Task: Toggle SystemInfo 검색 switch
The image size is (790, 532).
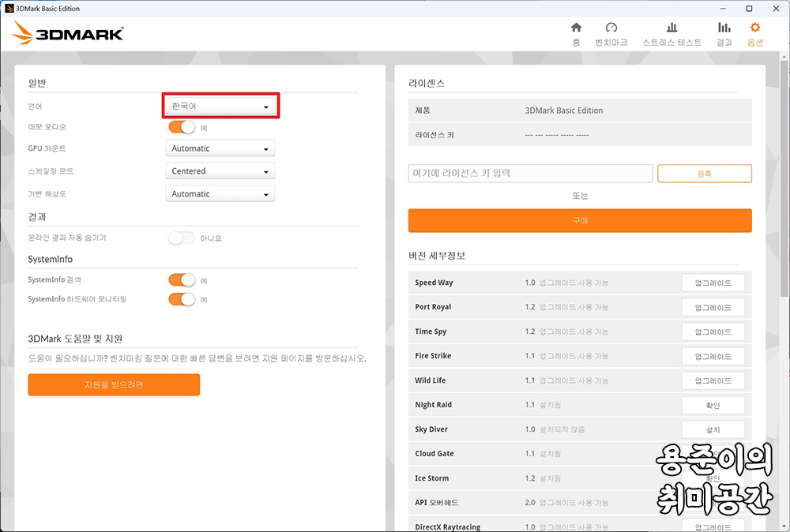Action: click(182, 280)
